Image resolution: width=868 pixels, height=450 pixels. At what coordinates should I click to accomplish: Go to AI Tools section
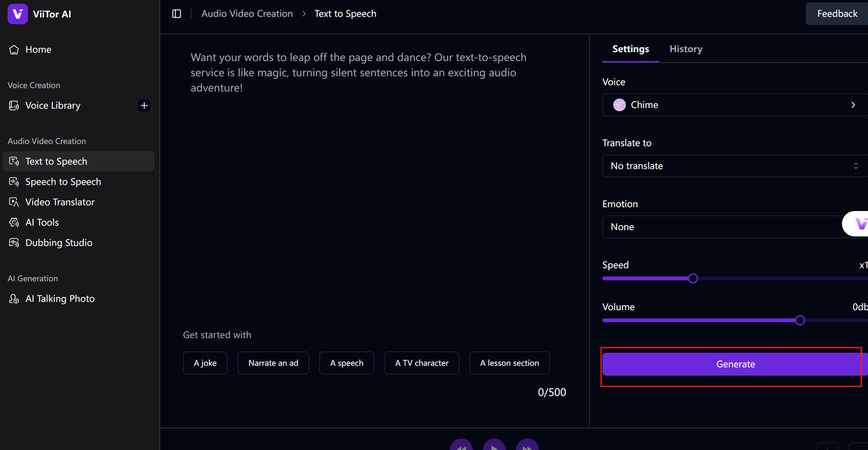(42, 223)
